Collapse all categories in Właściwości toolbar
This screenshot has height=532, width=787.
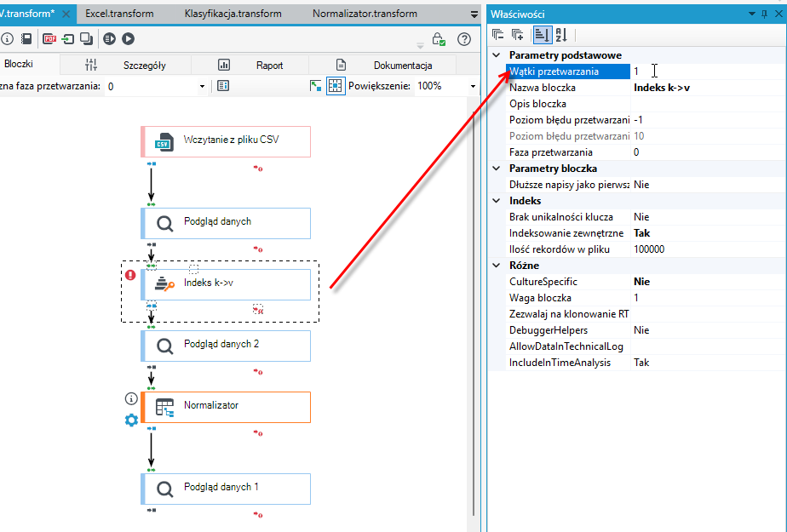coord(498,35)
